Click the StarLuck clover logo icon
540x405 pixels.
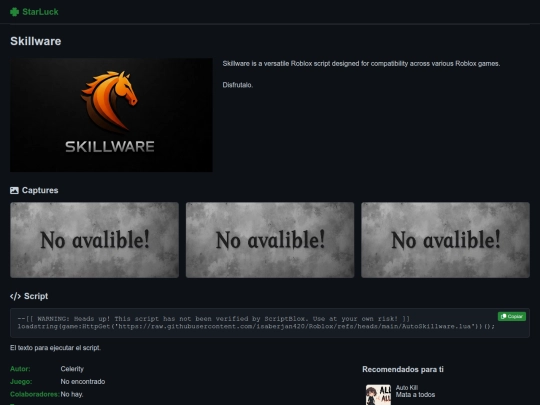pyautogui.click(x=14, y=12)
